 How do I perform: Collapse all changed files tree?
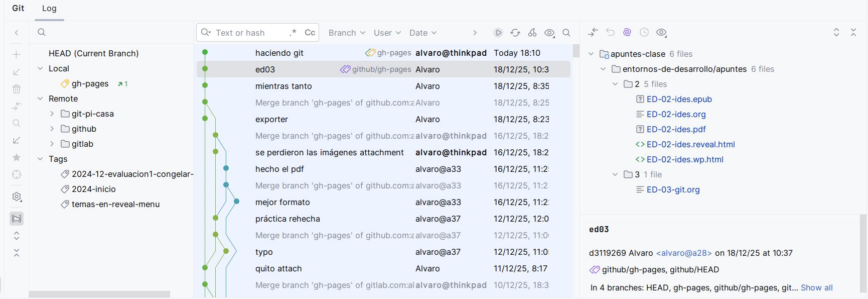click(x=853, y=32)
